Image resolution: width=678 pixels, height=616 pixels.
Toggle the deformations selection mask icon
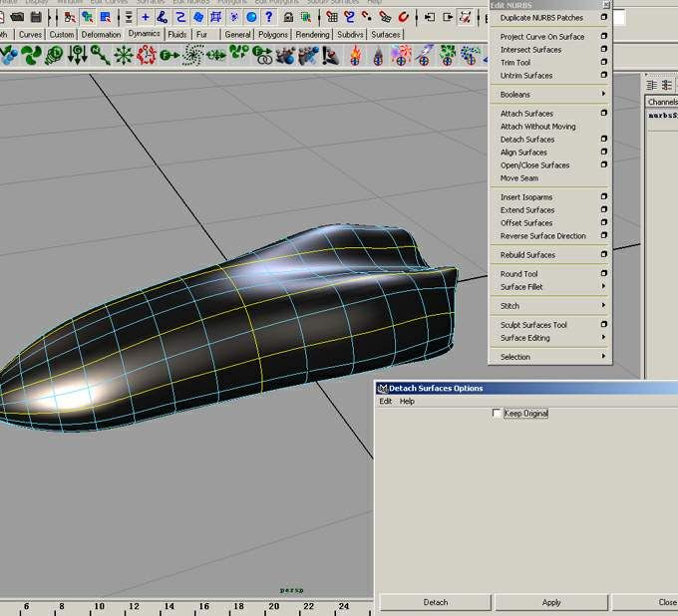point(215,17)
